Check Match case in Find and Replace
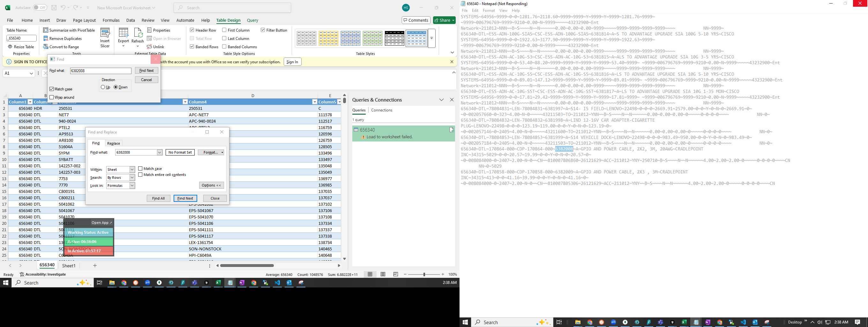 coord(140,169)
